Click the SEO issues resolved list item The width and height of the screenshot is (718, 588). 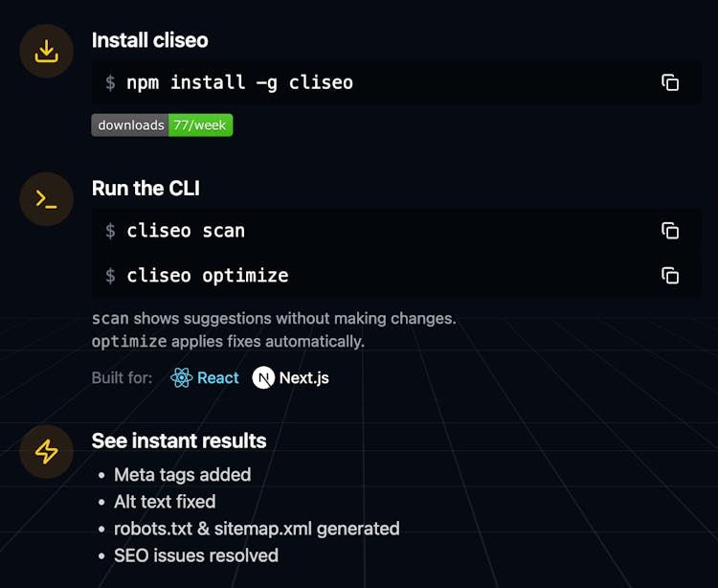(x=196, y=555)
